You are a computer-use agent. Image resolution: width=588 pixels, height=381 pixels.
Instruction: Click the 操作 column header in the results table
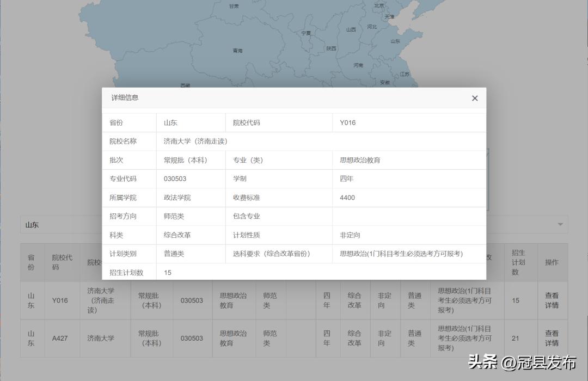[552, 262]
